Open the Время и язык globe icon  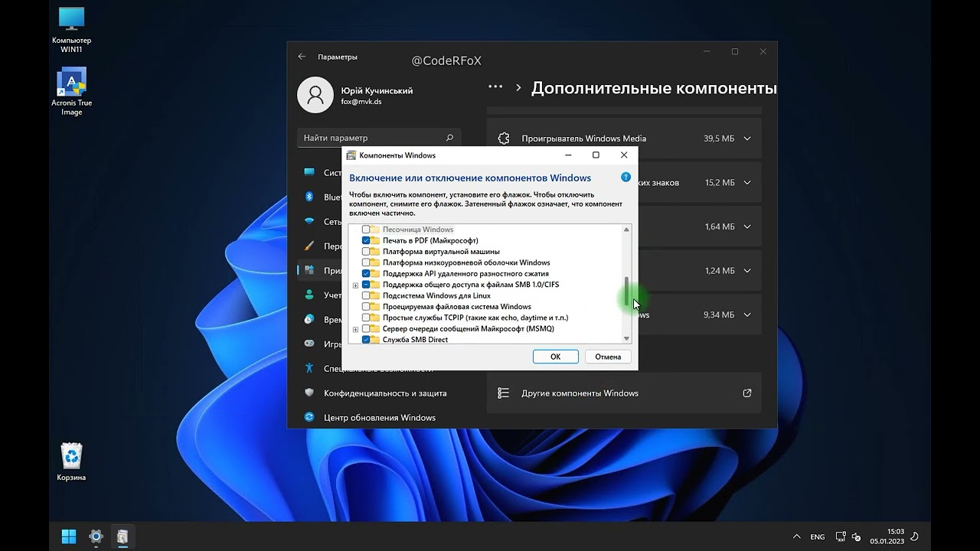pos(309,319)
